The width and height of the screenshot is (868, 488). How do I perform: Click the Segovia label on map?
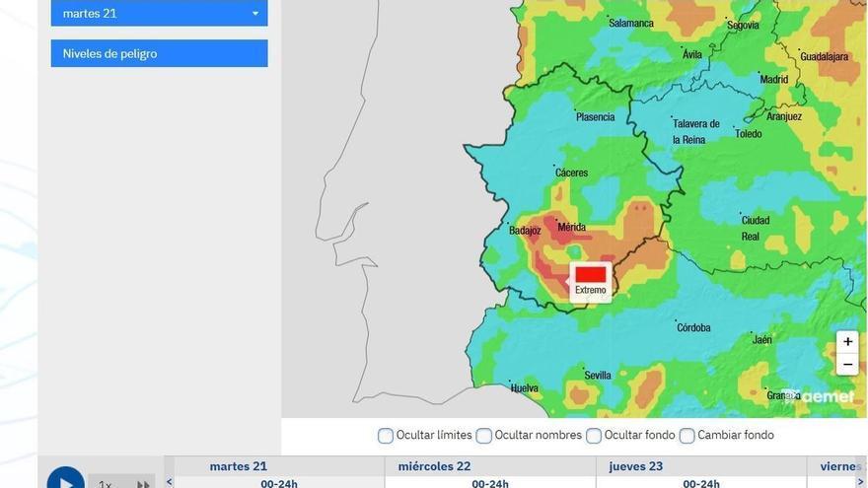tap(743, 26)
